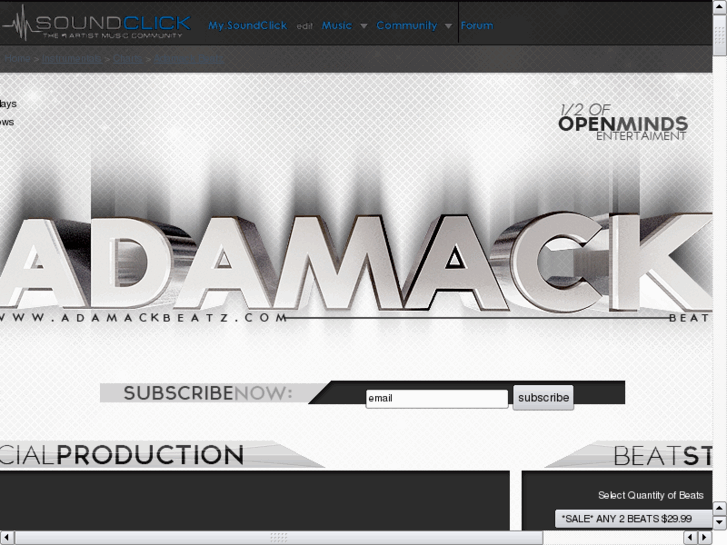
Task: Follow the Home breadcrumb link
Action: tap(17, 58)
